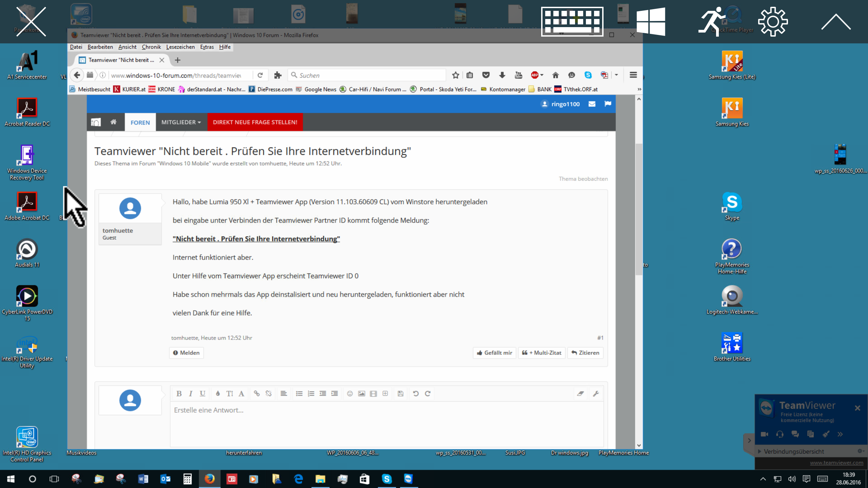868x488 pixels.
Task: Click the Firefox bookmark star icon
Action: click(x=455, y=75)
